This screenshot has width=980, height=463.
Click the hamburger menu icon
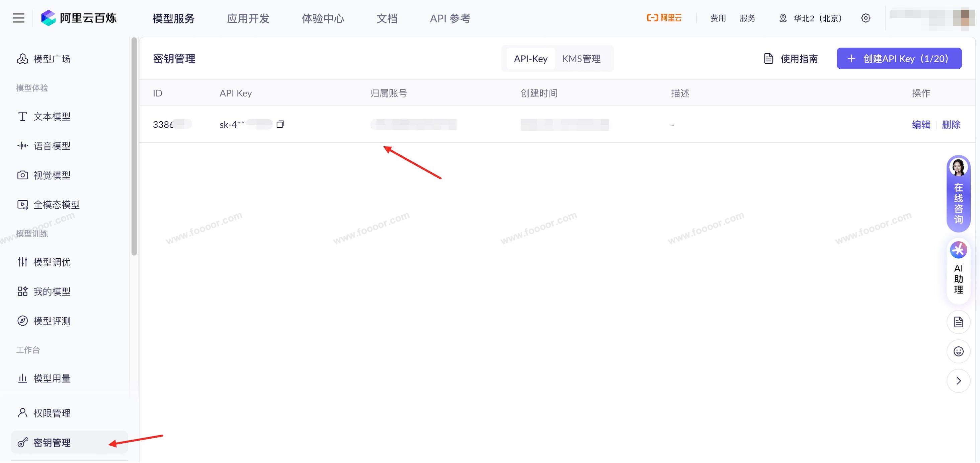[18, 18]
